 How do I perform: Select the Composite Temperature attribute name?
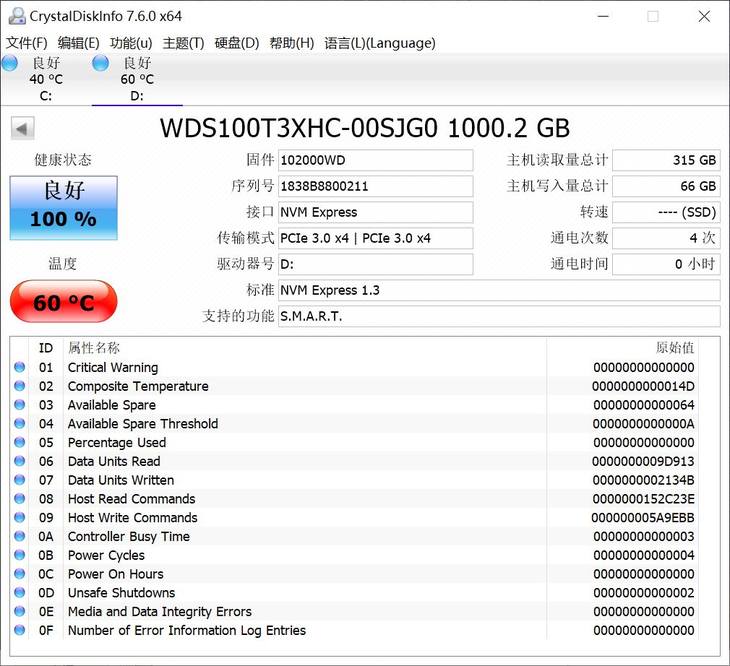coord(138,386)
